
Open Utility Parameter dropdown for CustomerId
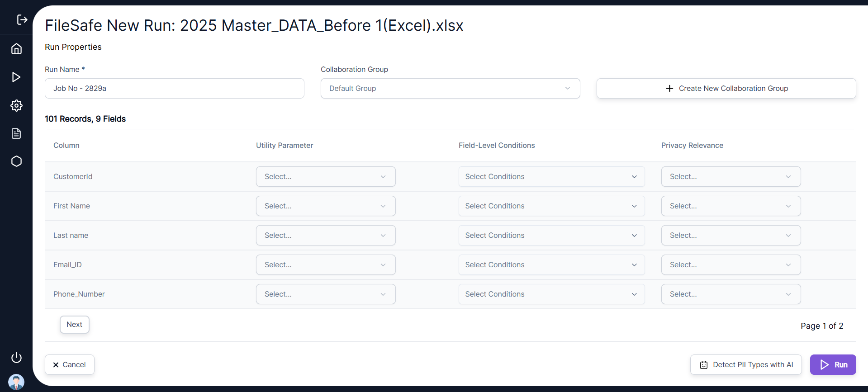(325, 177)
